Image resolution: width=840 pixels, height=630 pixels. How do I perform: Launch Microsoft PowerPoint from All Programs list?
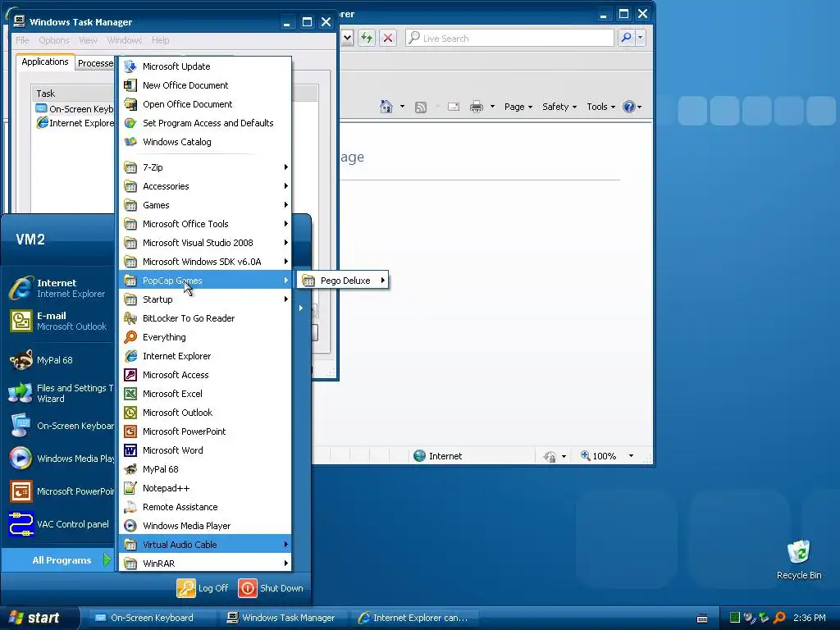point(204,431)
